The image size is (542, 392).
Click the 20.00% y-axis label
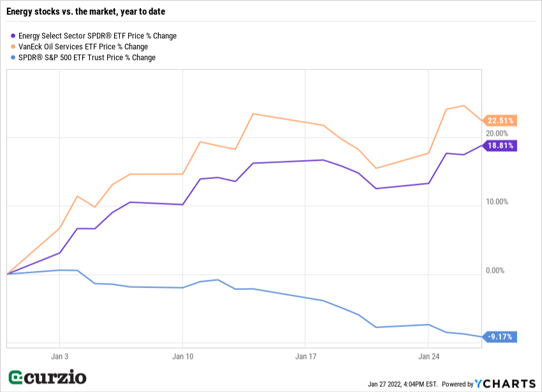pos(497,133)
